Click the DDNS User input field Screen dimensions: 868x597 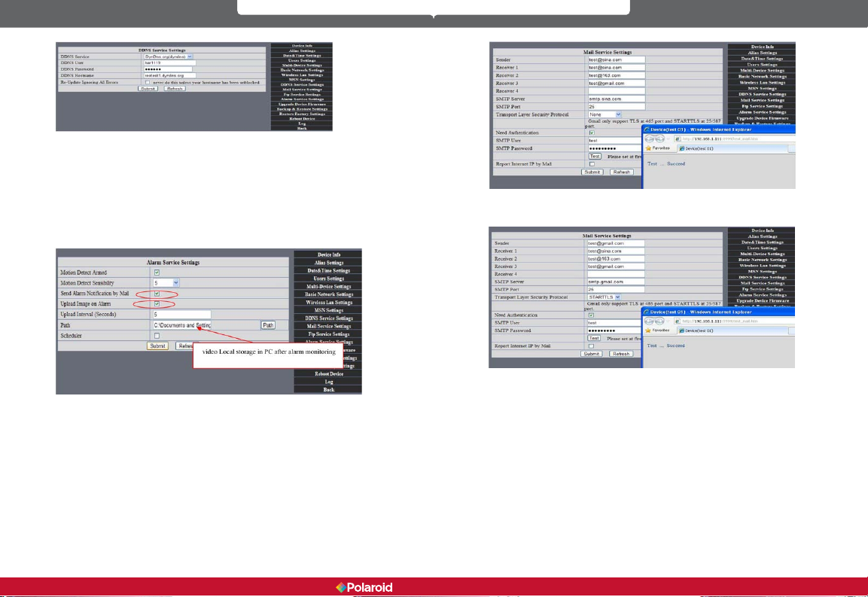pyautogui.click(x=169, y=62)
